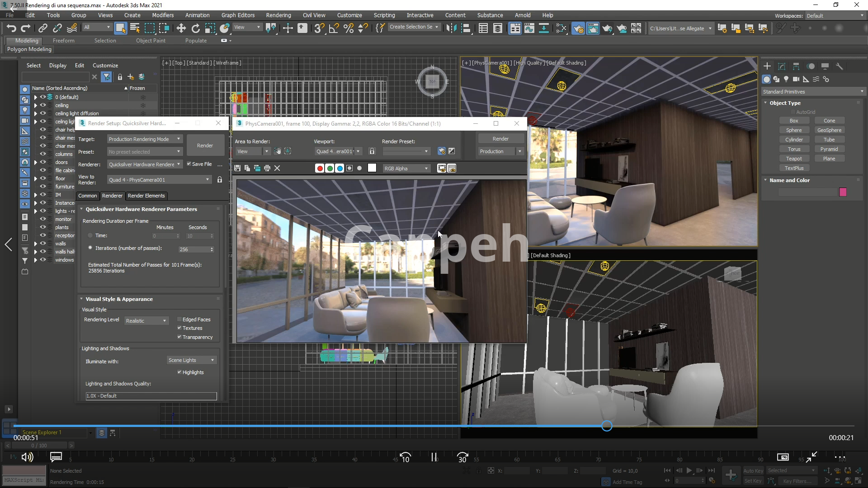Open the Illuminate with Scene Lights dropdown
The height and width of the screenshot is (488, 868).
pyautogui.click(x=192, y=360)
